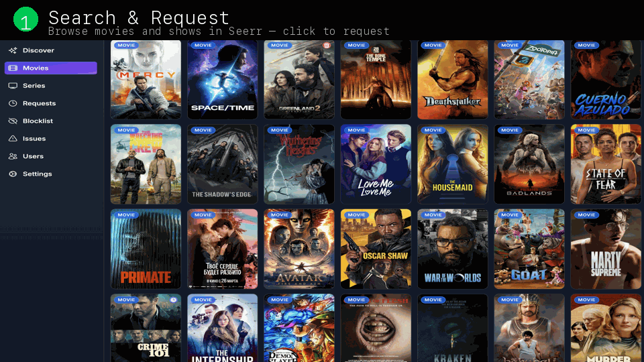Select Movies in the sidebar
Image resolution: width=644 pixels, height=362 pixels.
[x=51, y=68]
